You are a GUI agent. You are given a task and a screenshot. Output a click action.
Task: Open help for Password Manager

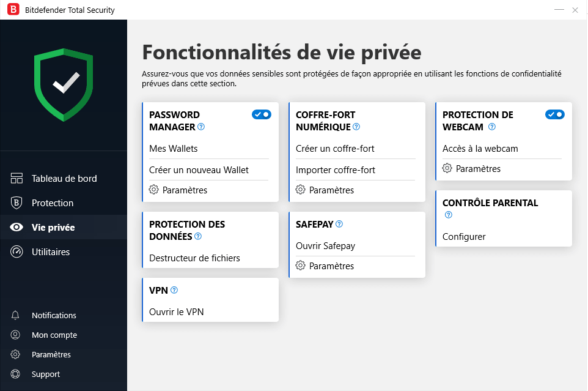[x=201, y=127]
